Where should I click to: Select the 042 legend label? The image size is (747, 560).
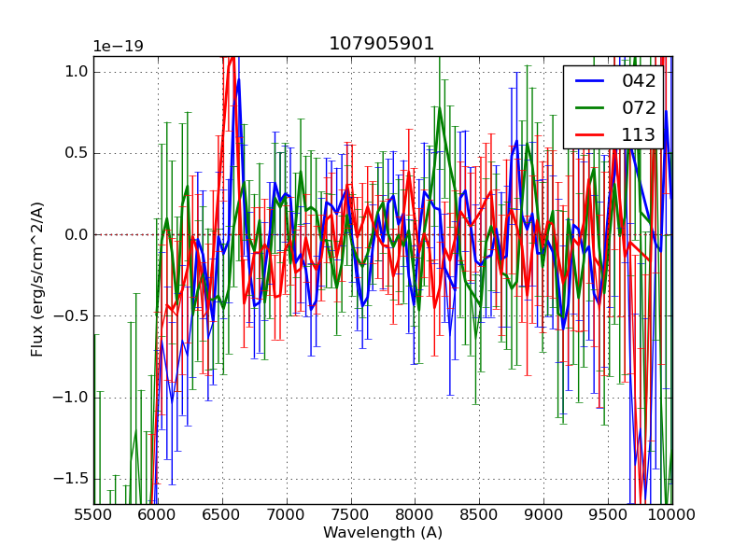[x=639, y=81]
